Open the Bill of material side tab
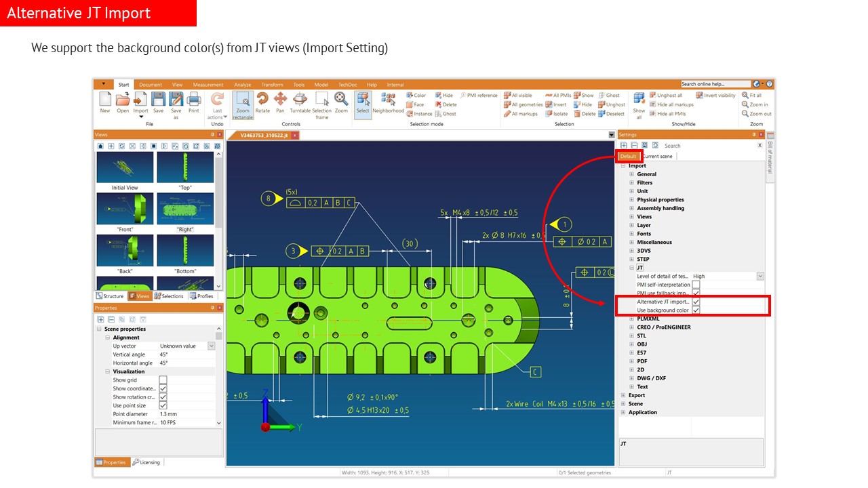Image resolution: width=868 pixels, height=488 pixels. tap(770, 158)
